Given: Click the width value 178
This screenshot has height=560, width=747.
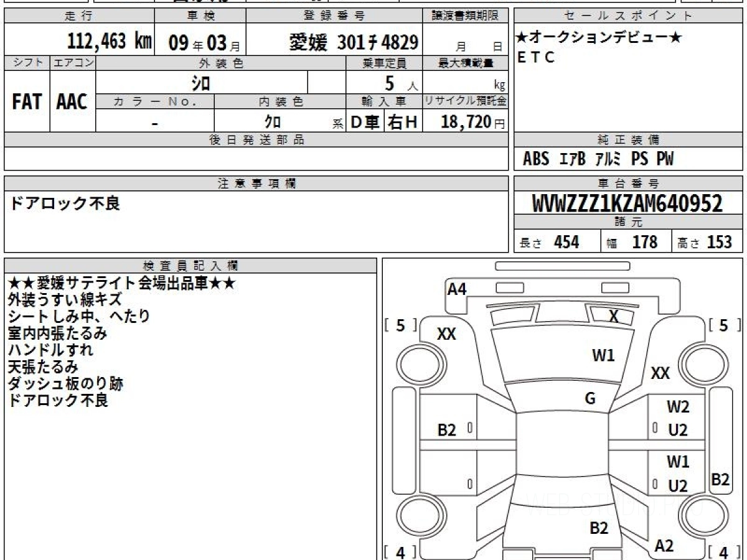Looking at the screenshot, I should (645, 242).
